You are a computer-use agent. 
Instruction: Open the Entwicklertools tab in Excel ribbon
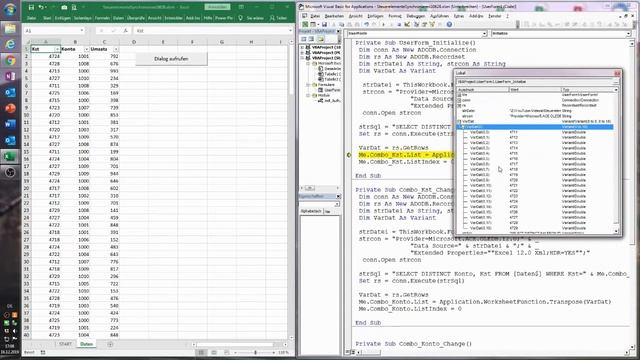[x=173, y=18]
